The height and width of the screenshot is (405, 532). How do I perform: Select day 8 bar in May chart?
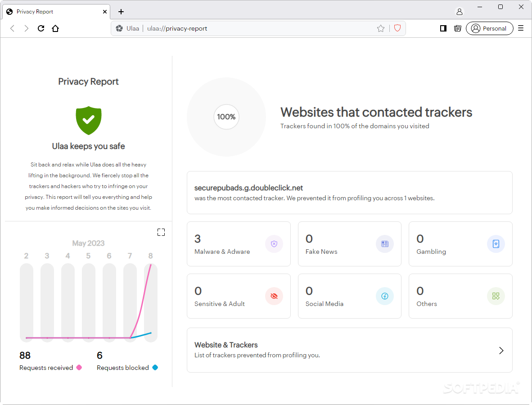[x=151, y=302]
